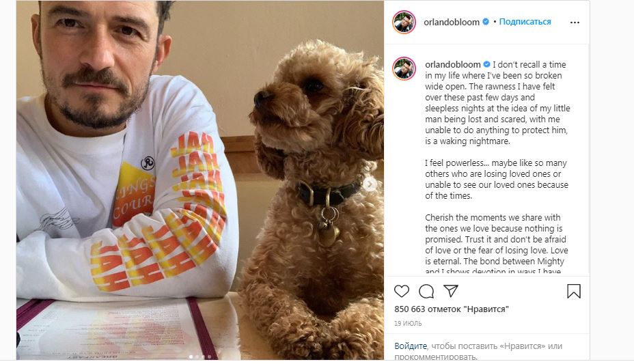Click the verified badge in the caption

tap(487, 64)
